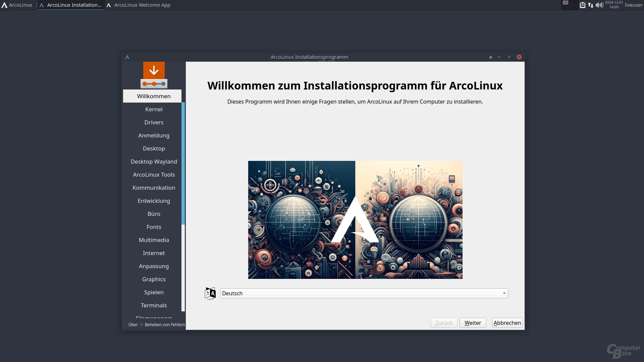This screenshot has height=362, width=644.
Task: Click the Weiter button to continue
Action: 473,323
